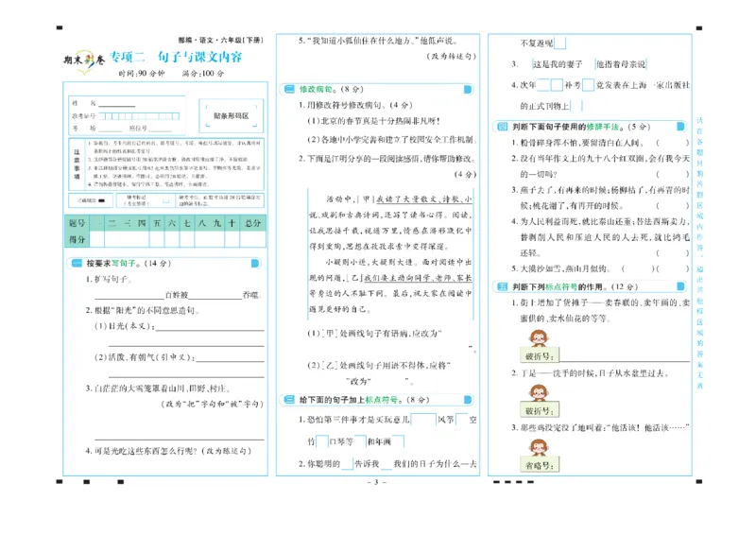Click section 三 number icon beside 给下面的句子加上标点符号
The image size is (756, 535).
pyautogui.click(x=289, y=400)
